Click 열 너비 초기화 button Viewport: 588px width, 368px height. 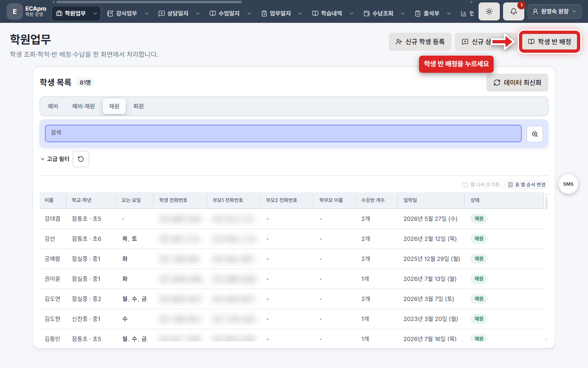pos(481,185)
